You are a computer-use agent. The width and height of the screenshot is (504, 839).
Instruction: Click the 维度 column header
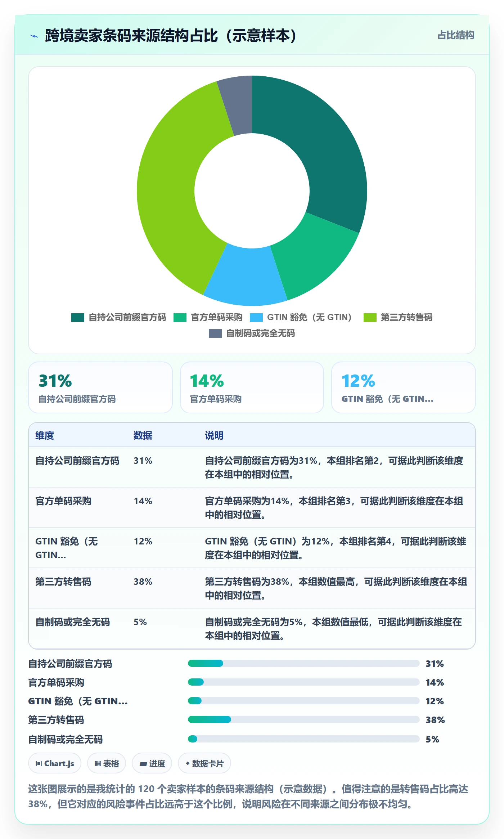click(45, 435)
